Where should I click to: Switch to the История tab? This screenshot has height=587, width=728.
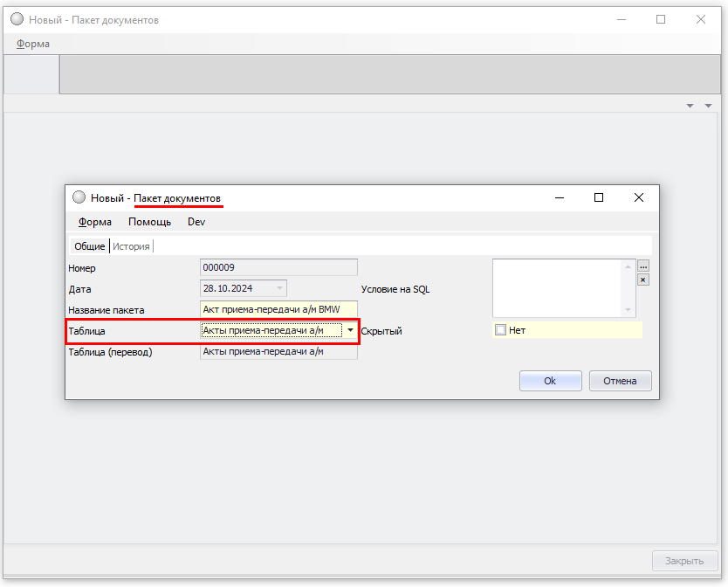point(131,246)
